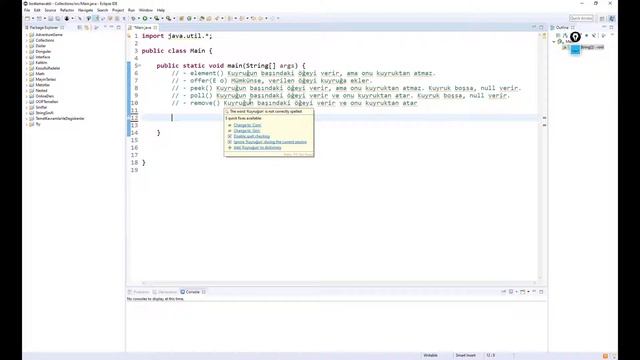The height and width of the screenshot is (360, 640).
Task: Click the Save icon in the toolbar
Action: pos(50,18)
